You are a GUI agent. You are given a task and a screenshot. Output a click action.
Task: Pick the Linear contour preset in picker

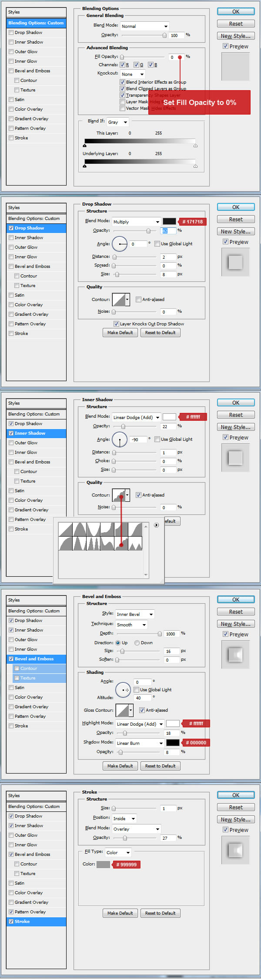point(66,530)
